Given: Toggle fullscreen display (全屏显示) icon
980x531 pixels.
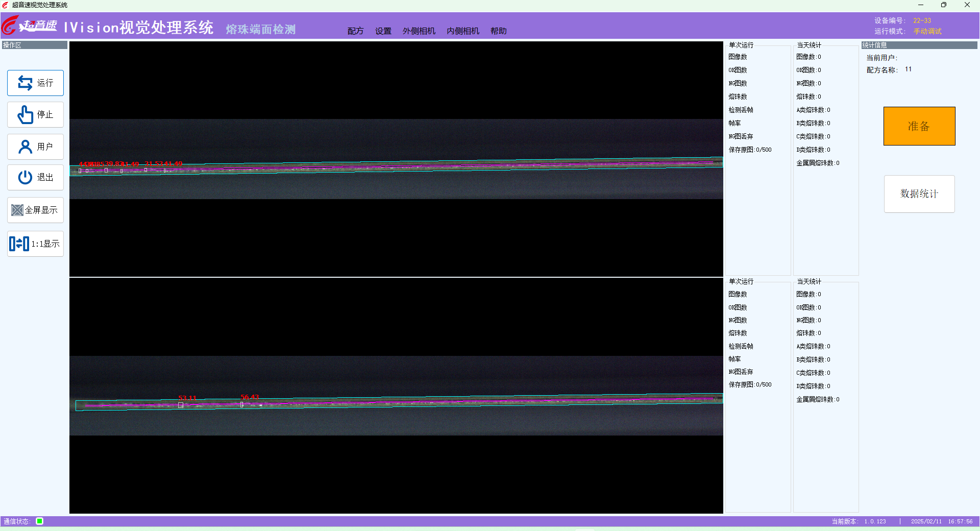Looking at the screenshot, I should (17, 210).
